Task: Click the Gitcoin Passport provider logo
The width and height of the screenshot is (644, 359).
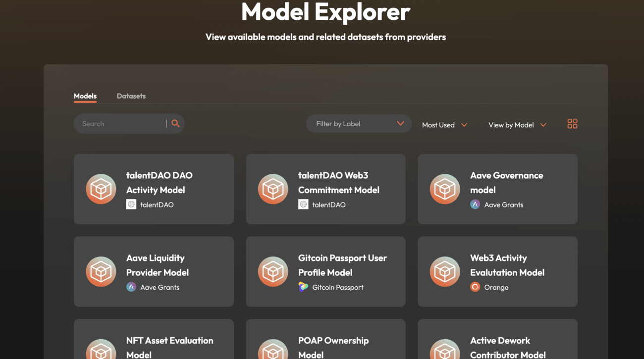Action: [x=303, y=287]
